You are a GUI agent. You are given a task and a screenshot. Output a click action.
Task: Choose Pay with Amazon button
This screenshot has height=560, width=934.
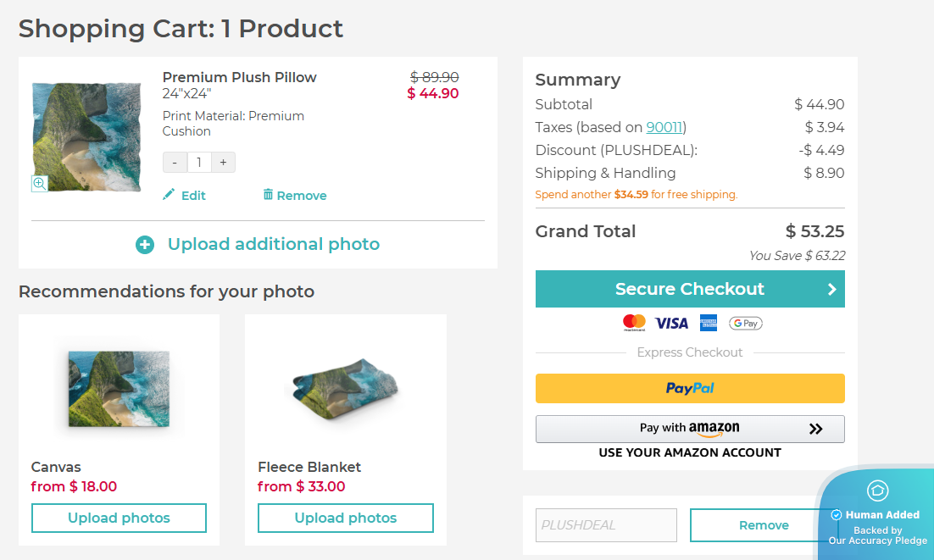click(690, 429)
